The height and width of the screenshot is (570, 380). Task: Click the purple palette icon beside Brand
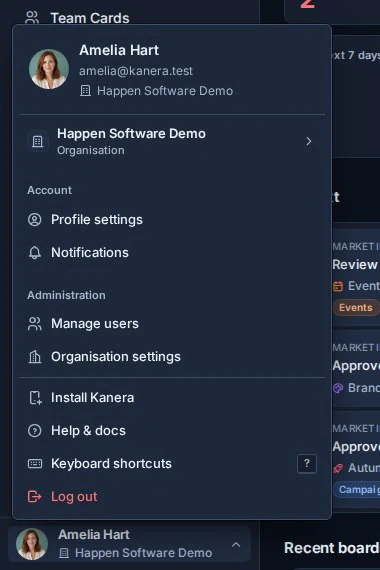click(x=338, y=388)
